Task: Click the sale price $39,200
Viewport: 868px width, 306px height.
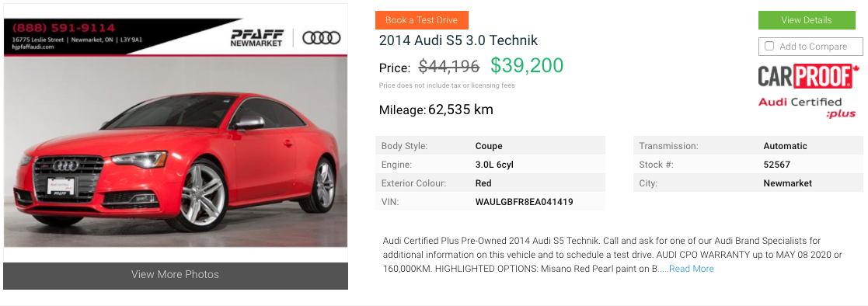Action: [527, 65]
